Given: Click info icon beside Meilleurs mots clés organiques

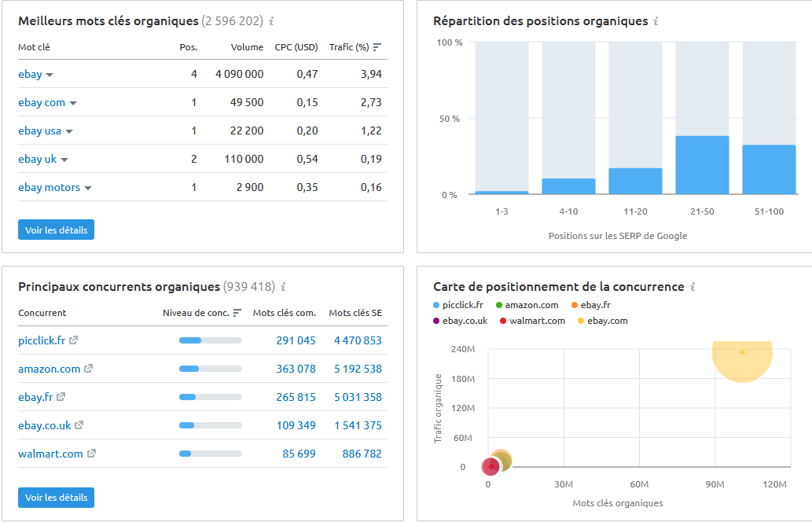Looking at the screenshot, I should point(271,21).
